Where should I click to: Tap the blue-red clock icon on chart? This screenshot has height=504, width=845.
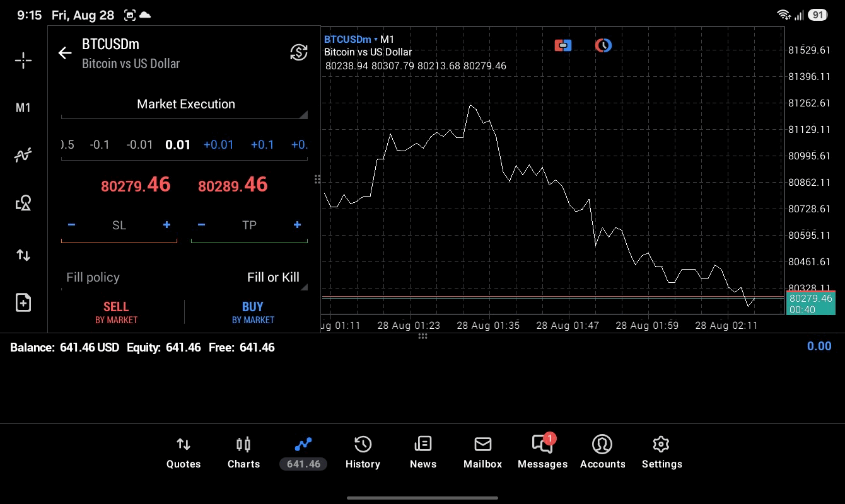click(x=603, y=45)
